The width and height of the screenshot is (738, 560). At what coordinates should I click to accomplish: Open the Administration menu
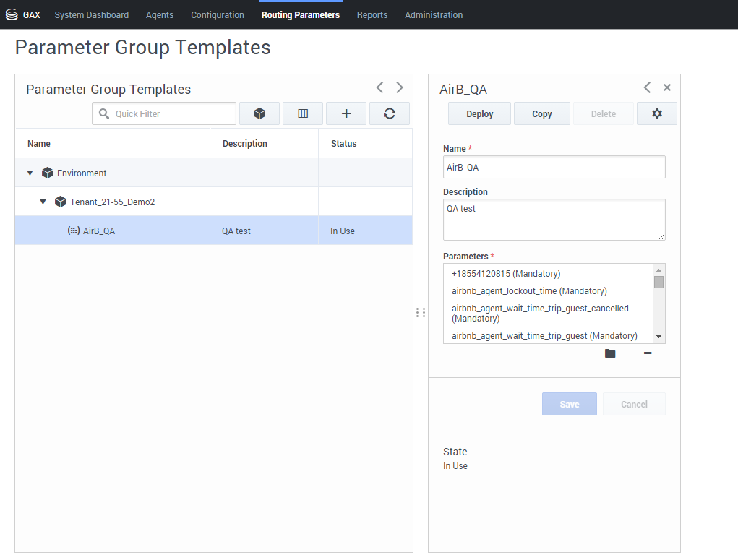pyautogui.click(x=434, y=14)
